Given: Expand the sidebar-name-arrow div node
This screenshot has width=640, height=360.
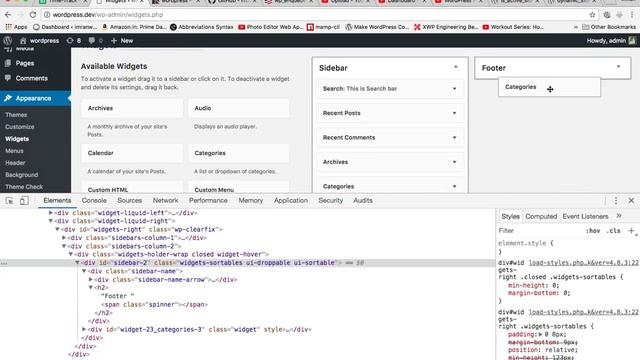Looking at the screenshot, I should pos(91,280).
